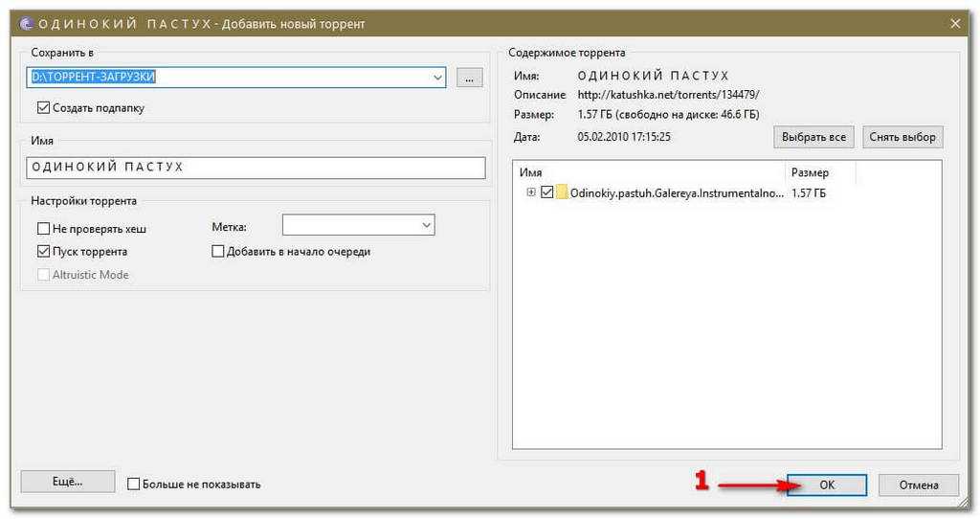Uncheck the 'Пуск торрента' checkbox

(x=44, y=252)
